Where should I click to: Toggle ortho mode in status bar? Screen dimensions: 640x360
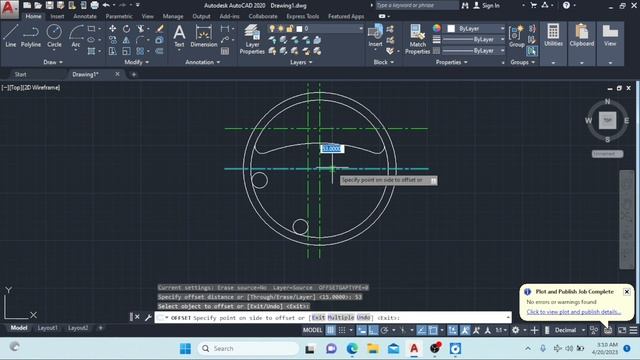coord(373,330)
